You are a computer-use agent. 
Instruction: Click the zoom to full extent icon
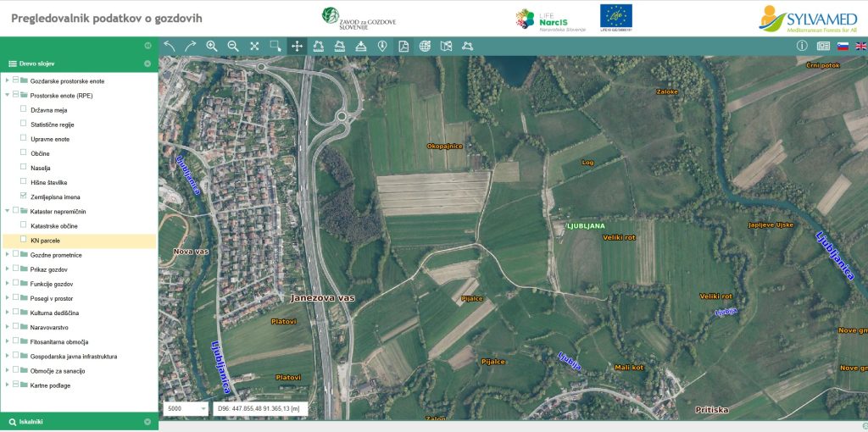tap(254, 46)
